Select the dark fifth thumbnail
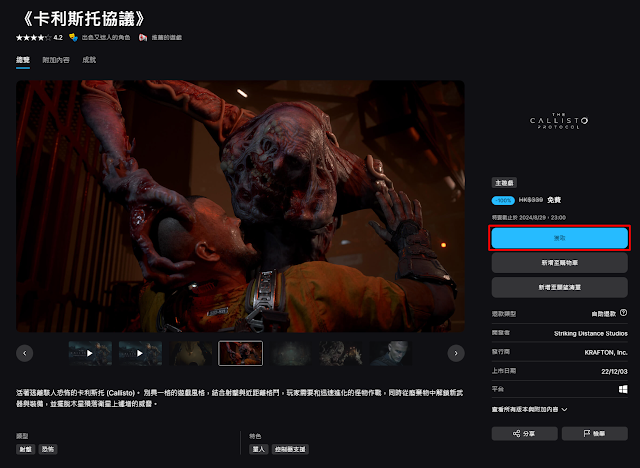 [x=291, y=353]
